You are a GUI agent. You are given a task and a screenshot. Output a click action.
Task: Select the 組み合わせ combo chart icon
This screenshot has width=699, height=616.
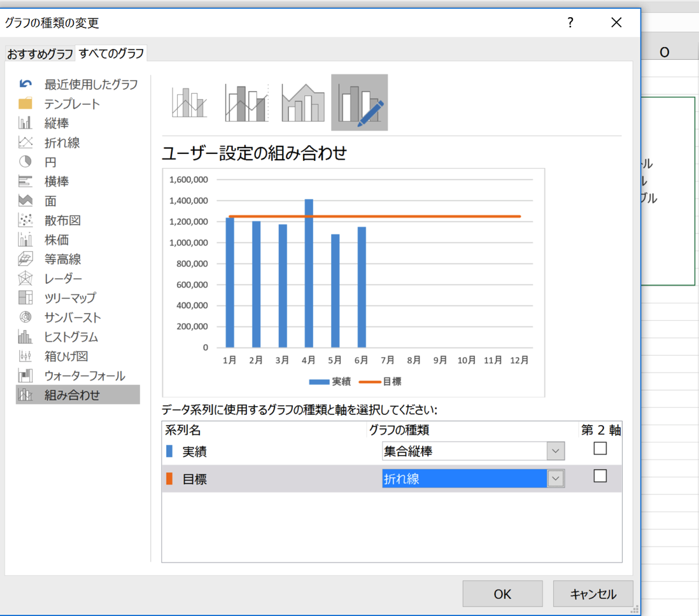pos(25,395)
